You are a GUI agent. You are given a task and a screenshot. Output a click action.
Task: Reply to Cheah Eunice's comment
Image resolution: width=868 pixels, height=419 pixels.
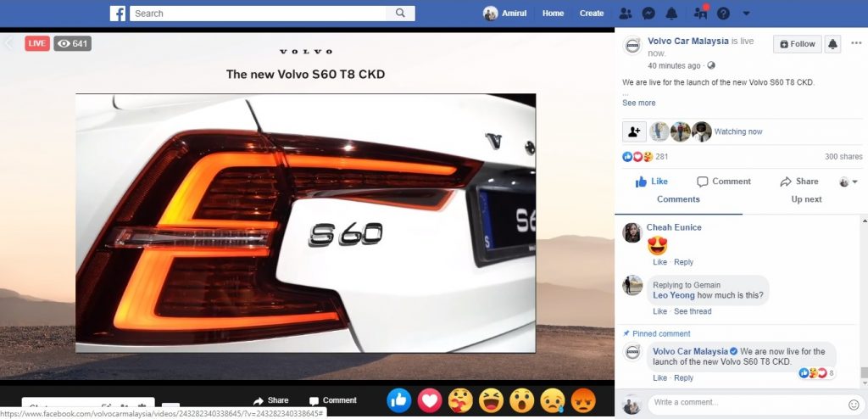[x=684, y=262]
